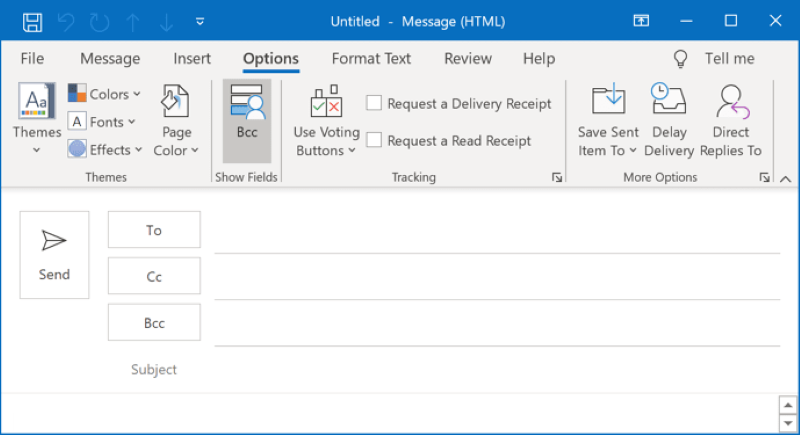Click the Save icon in title bar
Screen dimensions: 800x435
point(32,21)
